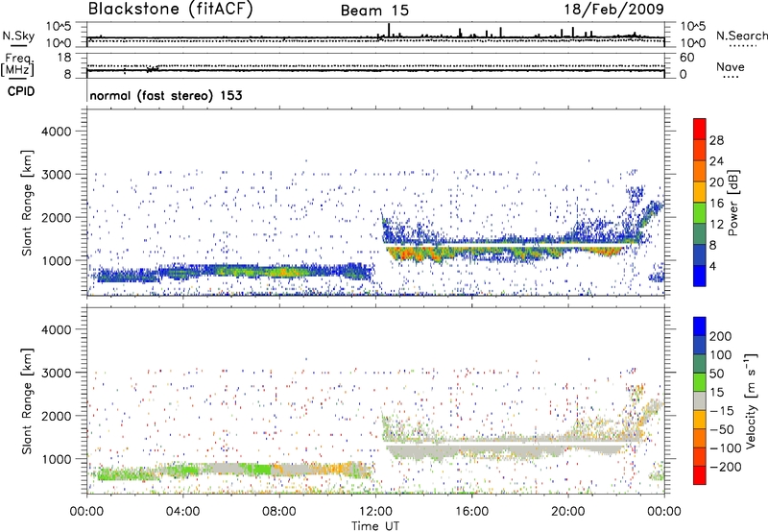Click the date '18/Feb/2009'
This screenshot has width=768, height=532.
point(614,9)
